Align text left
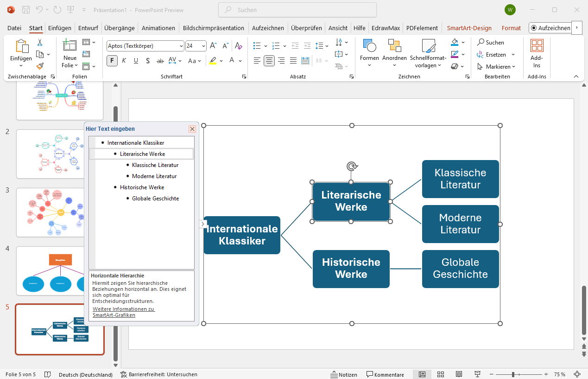This screenshot has width=588, height=379. (257, 61)
